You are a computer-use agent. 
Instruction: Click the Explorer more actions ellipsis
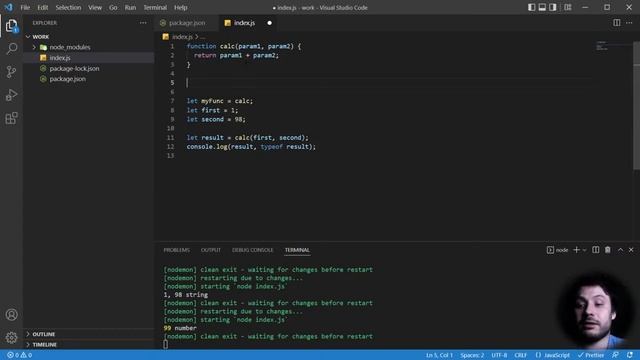[143, 23]
